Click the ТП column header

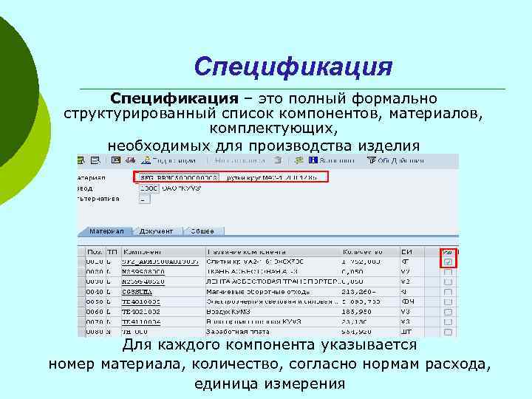(x=112, y=252)
